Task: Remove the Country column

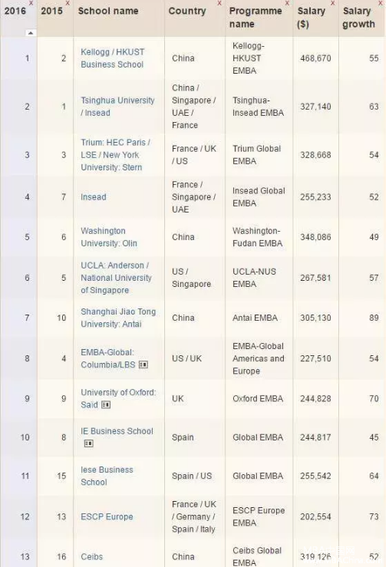Action: coord(219,3)
